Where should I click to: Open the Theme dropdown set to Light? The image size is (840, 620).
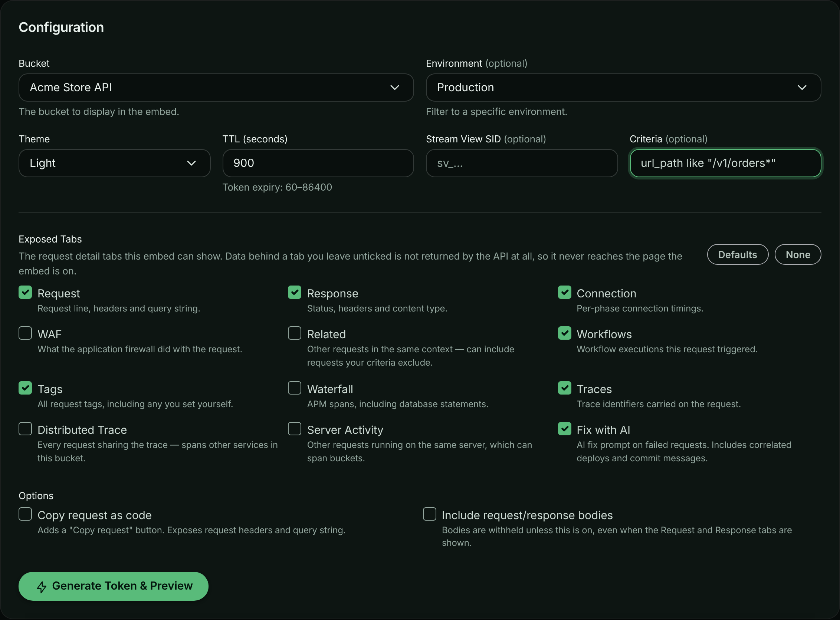pyautogui.click(x=115, y=163)
